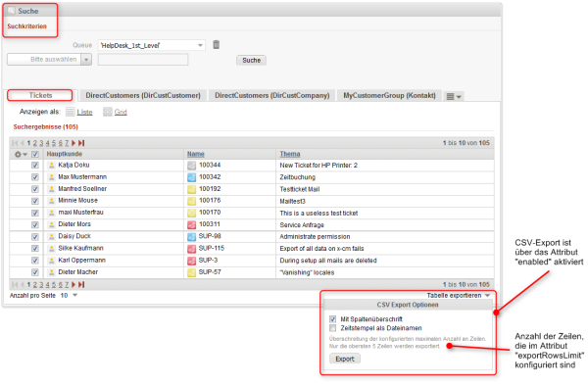This screenshot has height=385, width=588.
Task: Go to page 7 in top pagination
Action: [67, 143]
